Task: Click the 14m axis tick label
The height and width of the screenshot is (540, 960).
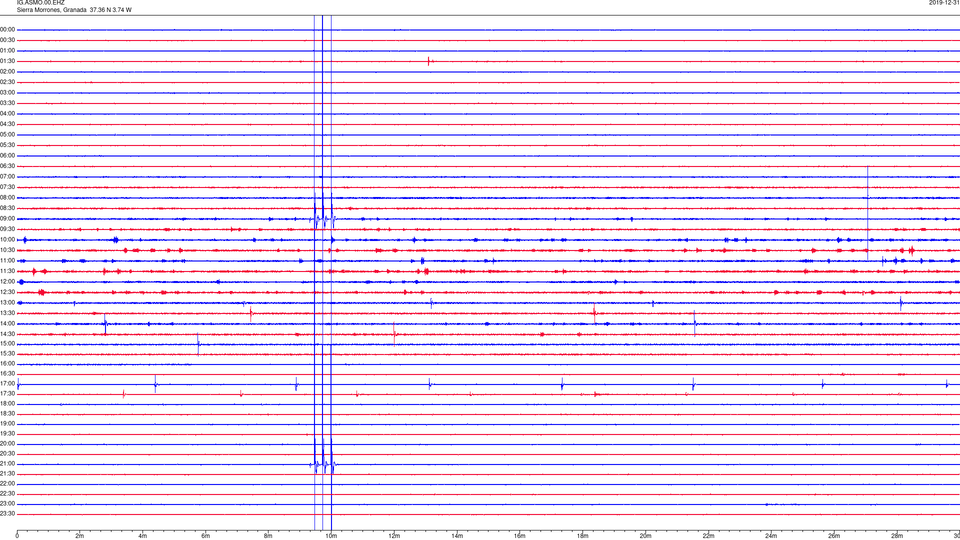Action: point(457,536)
